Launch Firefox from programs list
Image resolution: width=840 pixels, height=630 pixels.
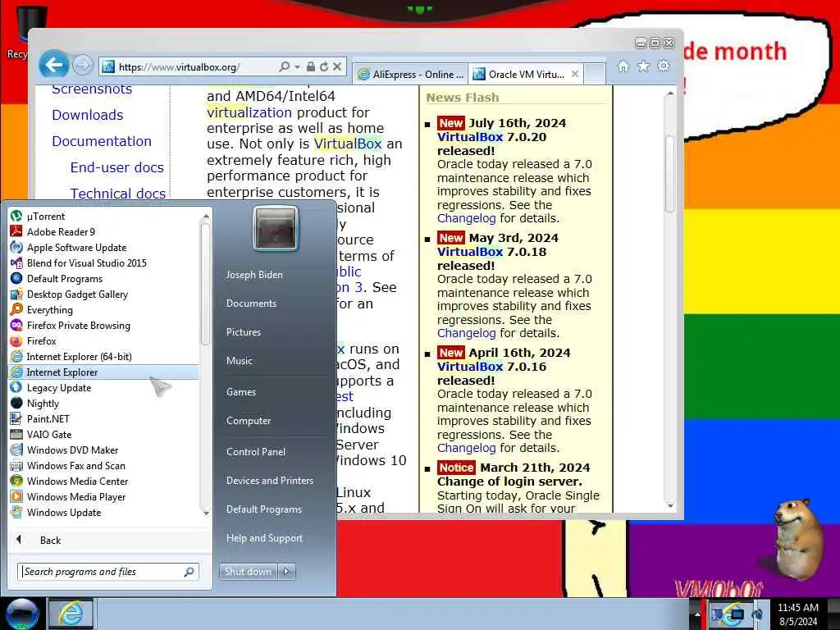[16, 340]
